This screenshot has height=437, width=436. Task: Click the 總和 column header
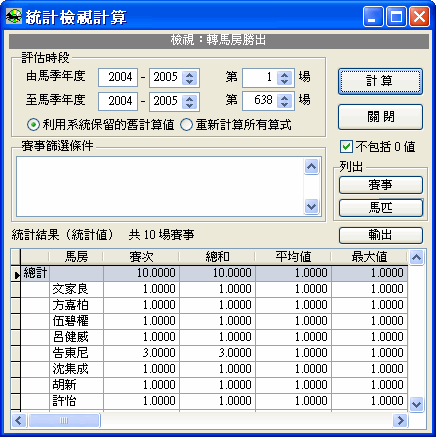pyautogui.click(x=217, y=257)
